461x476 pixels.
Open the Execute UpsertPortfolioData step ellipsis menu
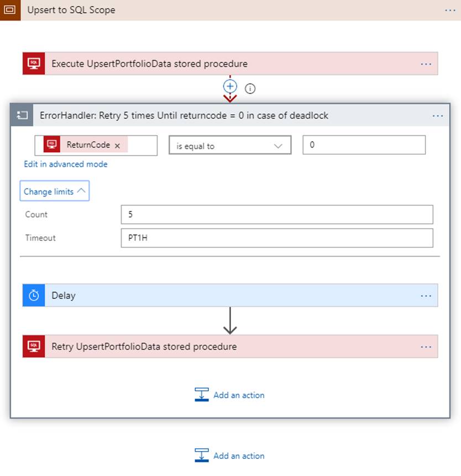pyautogui.click(x=426, y=64)
